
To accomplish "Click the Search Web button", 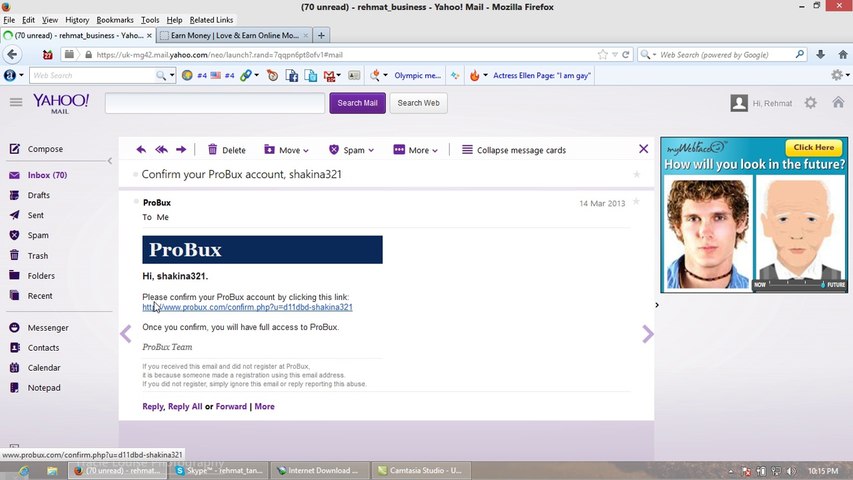I will (x=418, y=103).
